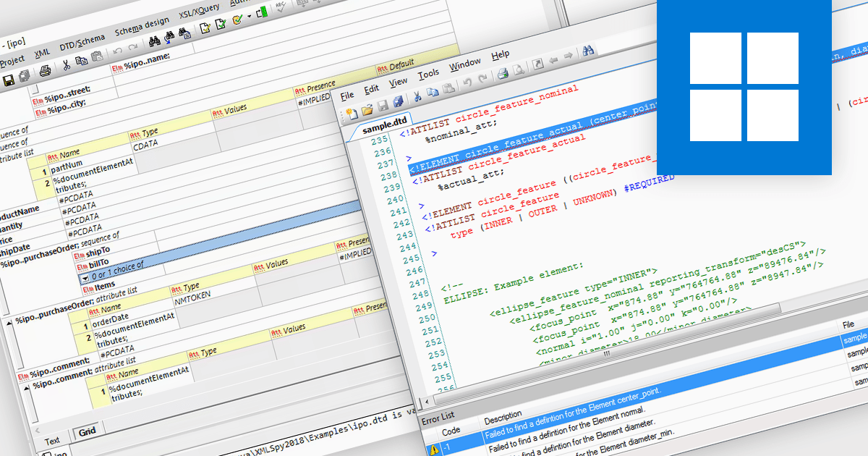Click the Save icon in XMLSpy toolbar
The height and width of the screenshot is (456, 868).
[9, 80]
